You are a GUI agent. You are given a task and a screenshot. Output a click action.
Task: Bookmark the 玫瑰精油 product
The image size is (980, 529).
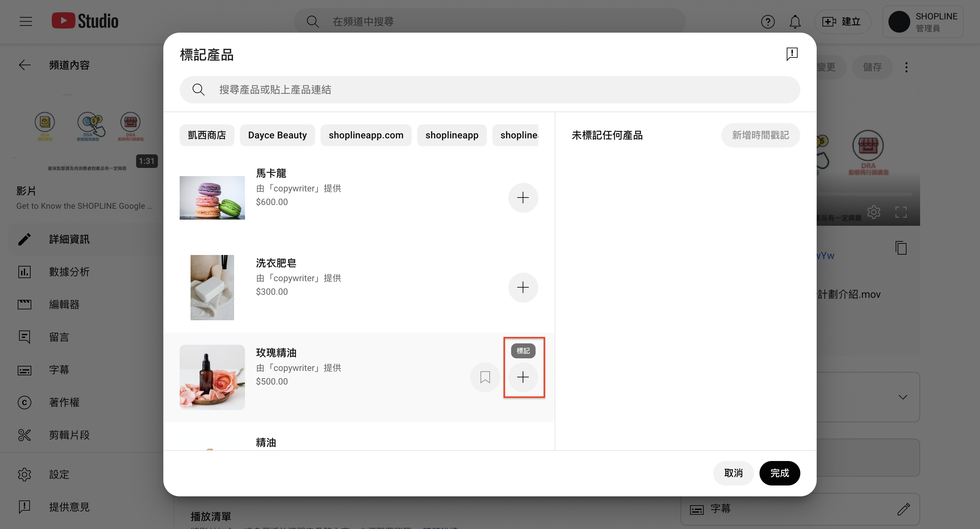[x=485, y=377]
